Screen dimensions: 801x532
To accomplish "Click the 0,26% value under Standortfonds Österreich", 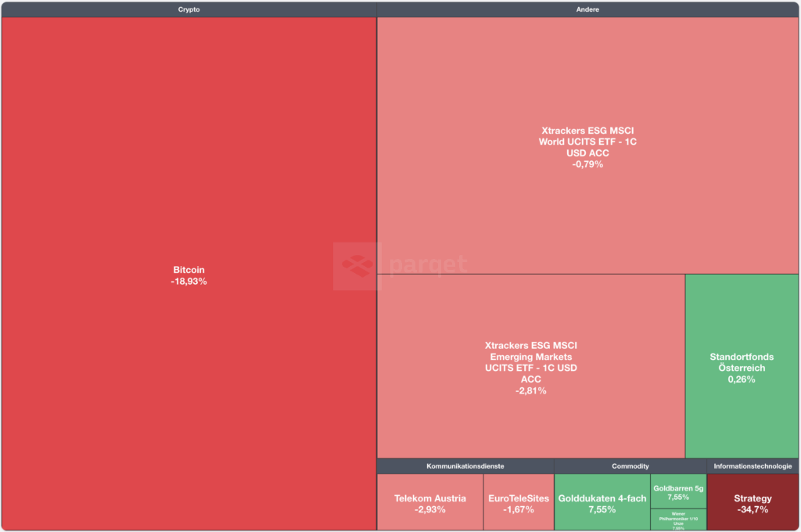I will [742, 379].
